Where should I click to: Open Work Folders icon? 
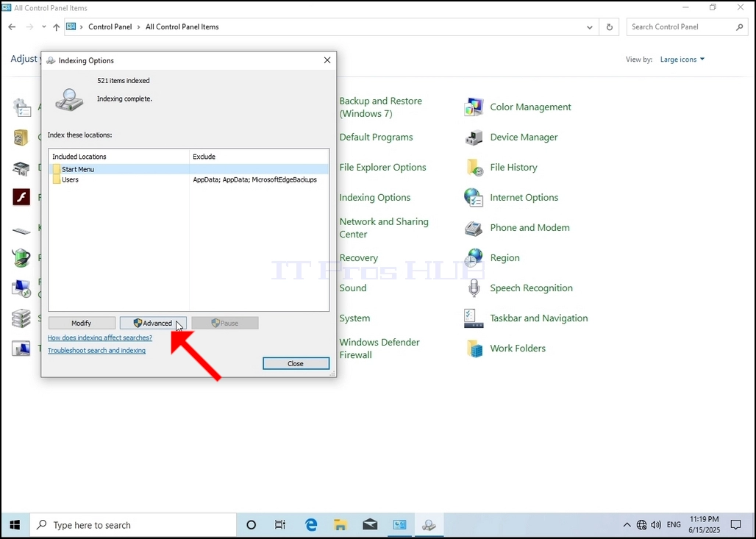[474, 348]
